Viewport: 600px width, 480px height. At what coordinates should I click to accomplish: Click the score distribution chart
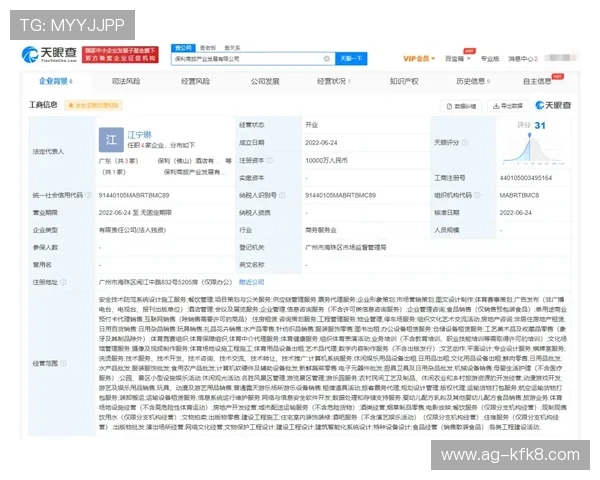click(x=533, y=149)
